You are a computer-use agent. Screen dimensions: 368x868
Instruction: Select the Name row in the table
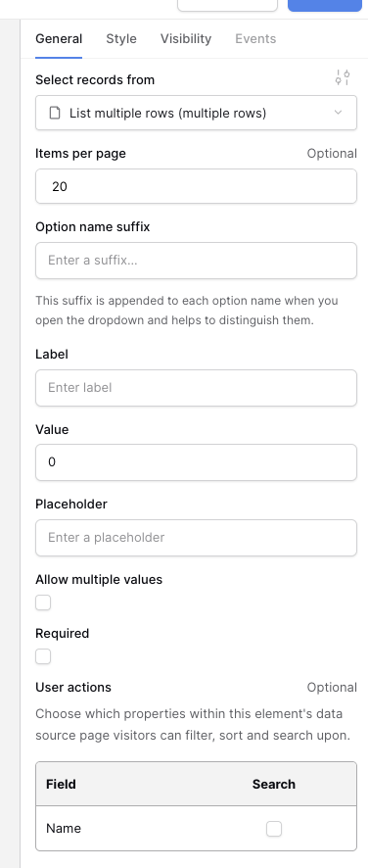coord(196,828)
